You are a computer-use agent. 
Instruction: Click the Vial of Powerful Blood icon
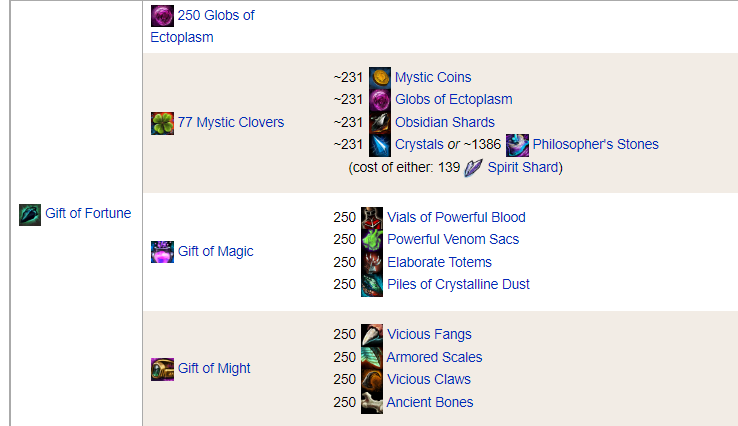372,218
